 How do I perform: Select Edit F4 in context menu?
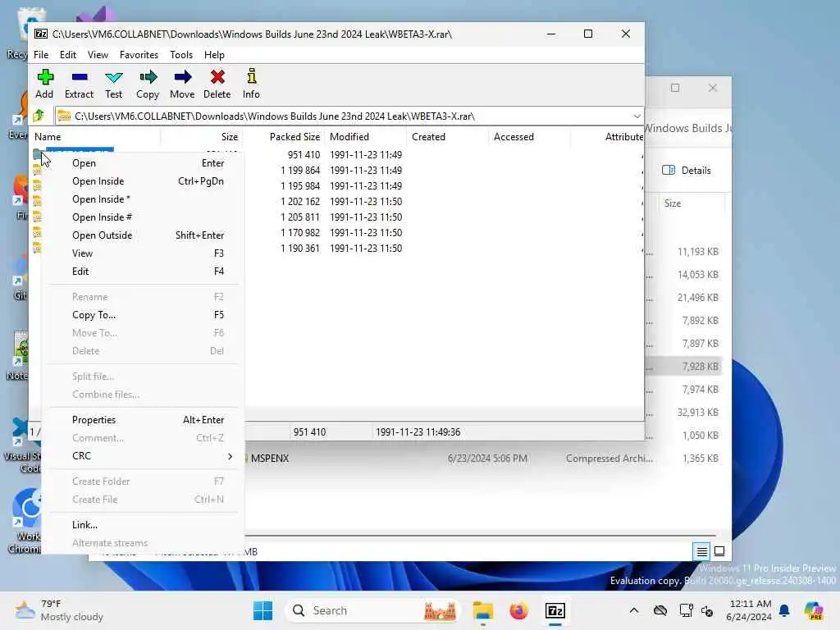pos(143,271)
